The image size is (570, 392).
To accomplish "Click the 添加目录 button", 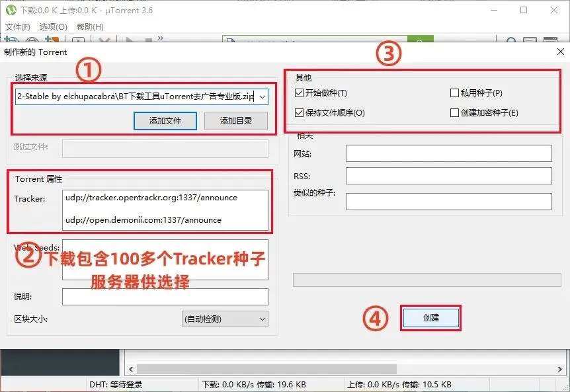I will 236,120.
